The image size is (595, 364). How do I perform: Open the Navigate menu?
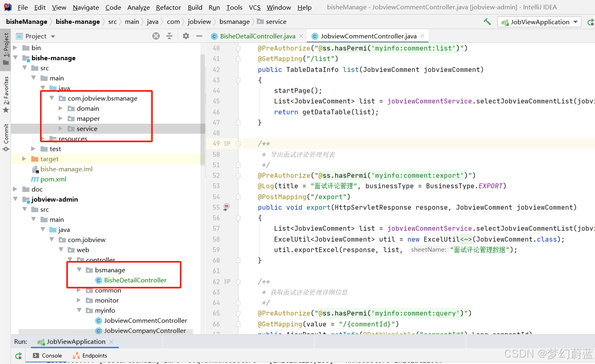pos(86,7)
